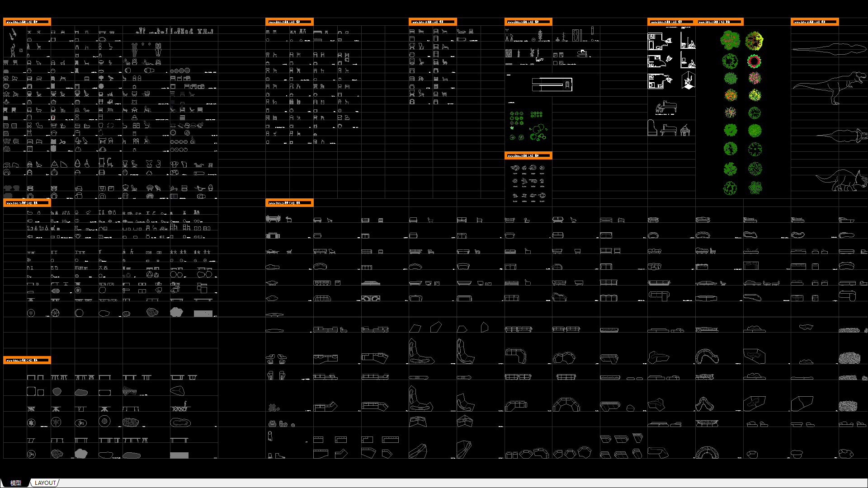868x488 pixels.
Task: Select the large green tree atop left column
Action: click(x=730, y=40)
